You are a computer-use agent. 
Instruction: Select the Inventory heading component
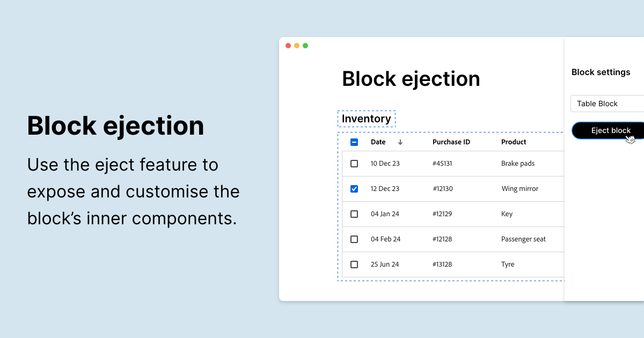coord(367,119)
